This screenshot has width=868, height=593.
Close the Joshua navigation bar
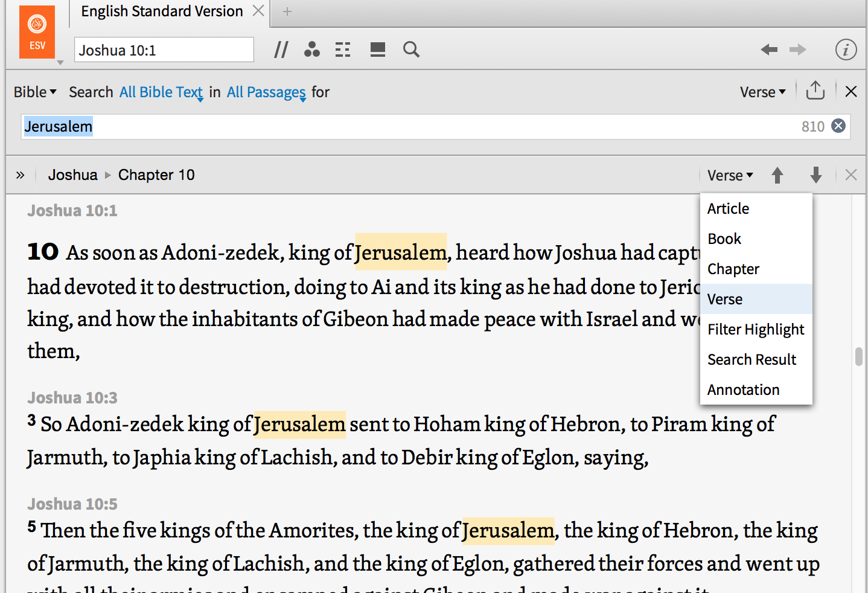click(851, 175)
